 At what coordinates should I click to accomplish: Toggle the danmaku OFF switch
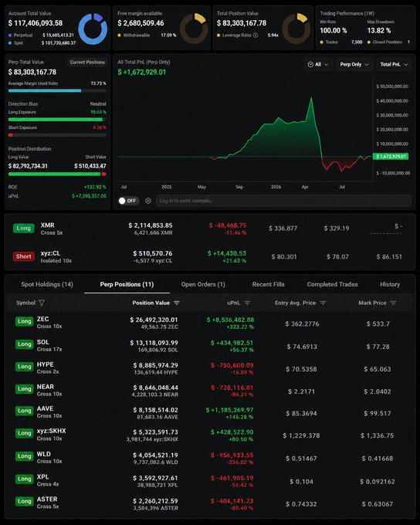click(127, 201)
